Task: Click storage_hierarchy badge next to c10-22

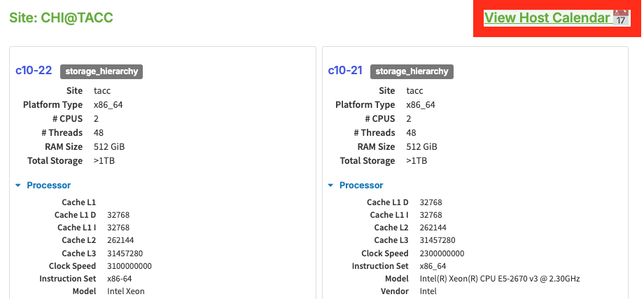Action: pos(101,71)
